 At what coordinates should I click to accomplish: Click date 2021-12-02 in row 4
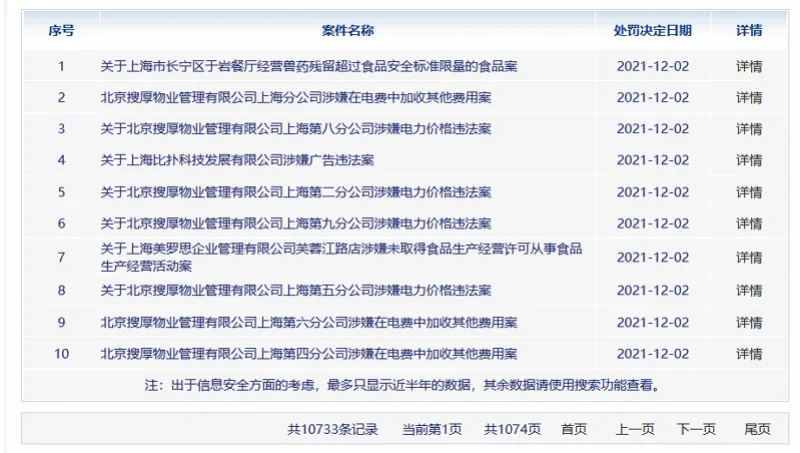pos(653,160)
